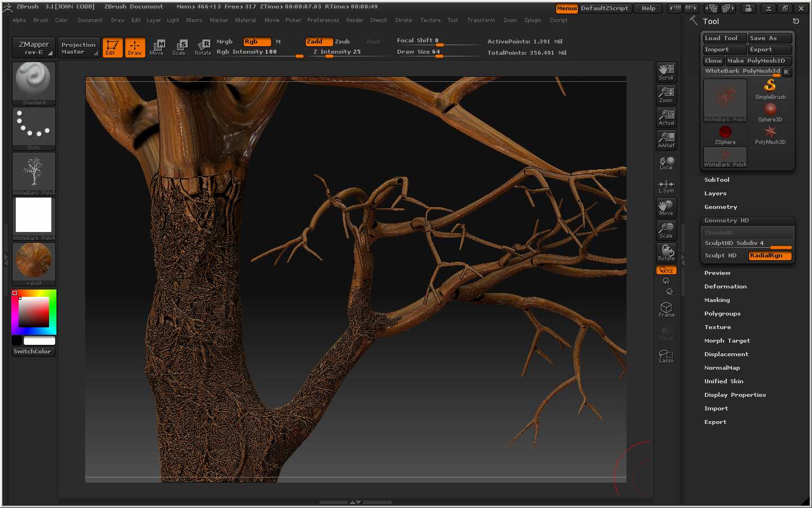The height and width of the screenshot is (508, 812).
Task: Open the WhiteBark alpha tree thumbnail
Action: point(34,173)
